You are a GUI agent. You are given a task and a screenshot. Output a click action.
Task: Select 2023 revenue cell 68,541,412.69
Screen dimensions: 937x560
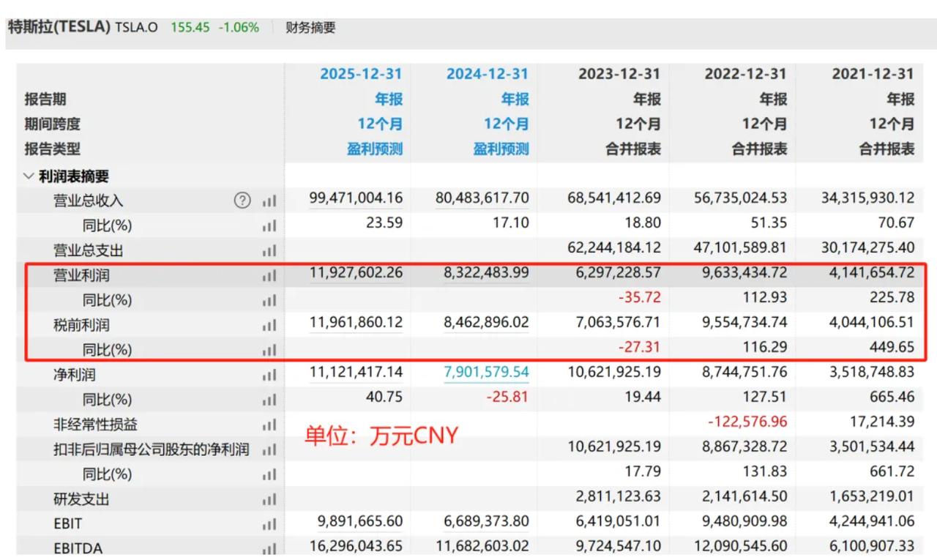tap(614, 198)
